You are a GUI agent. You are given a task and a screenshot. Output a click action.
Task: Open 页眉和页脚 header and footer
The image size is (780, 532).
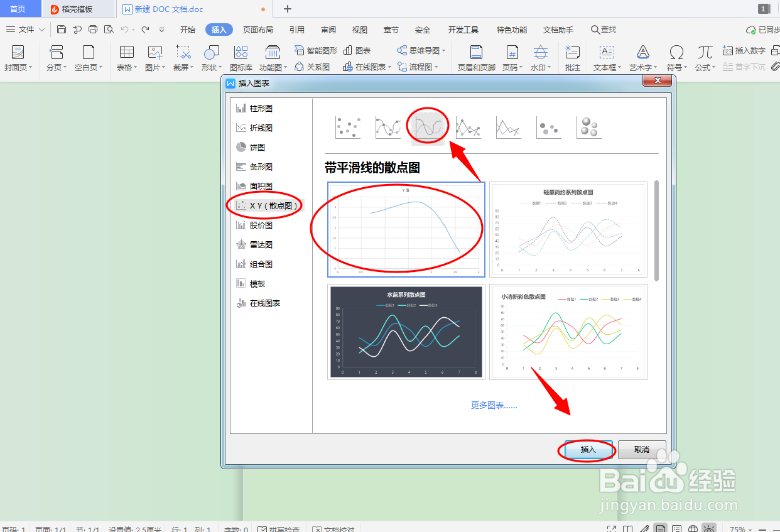coord(476,57)
